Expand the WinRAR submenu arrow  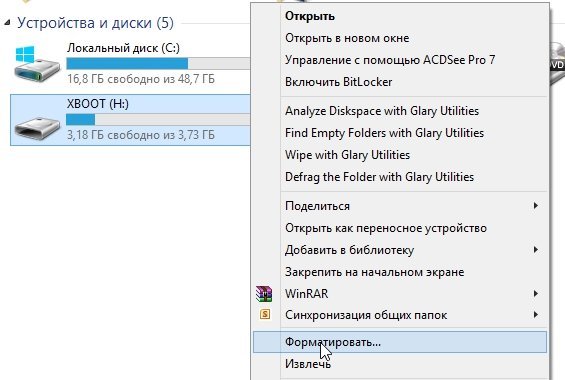(x=536, y=294)
